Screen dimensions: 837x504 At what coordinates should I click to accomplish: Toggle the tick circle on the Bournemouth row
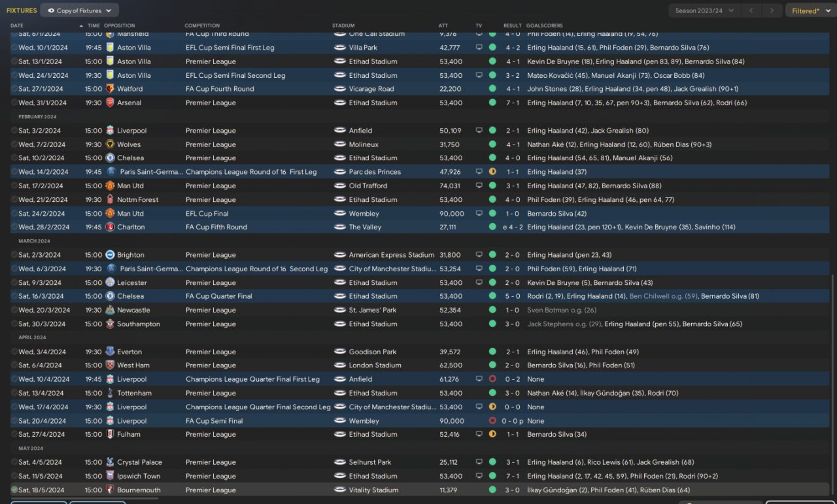point(14,490)
